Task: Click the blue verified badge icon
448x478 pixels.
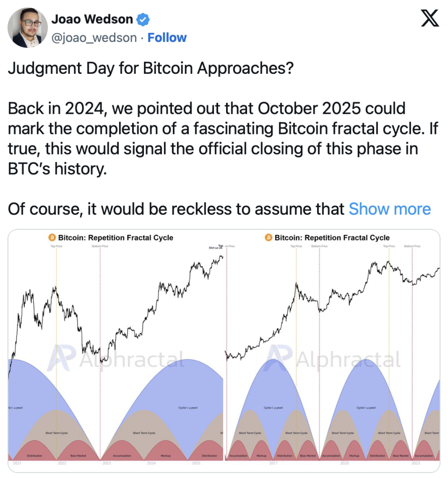Action: pos(143,20)
